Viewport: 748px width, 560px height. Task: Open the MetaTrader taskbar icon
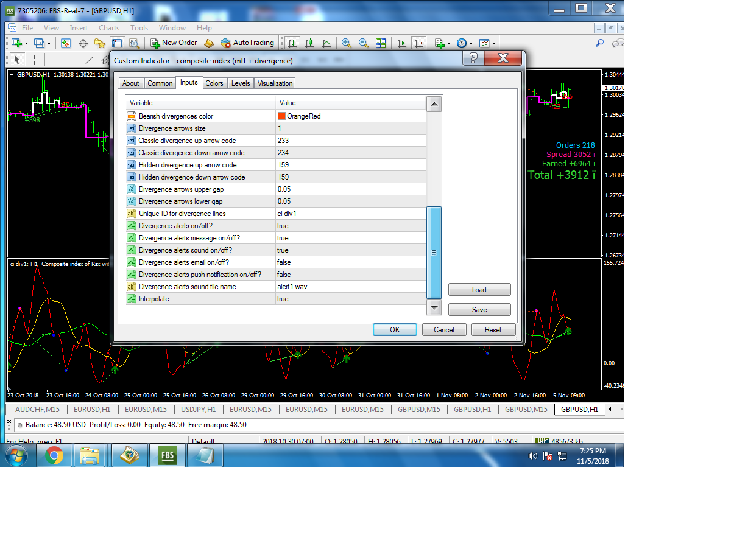coord(129,455)
